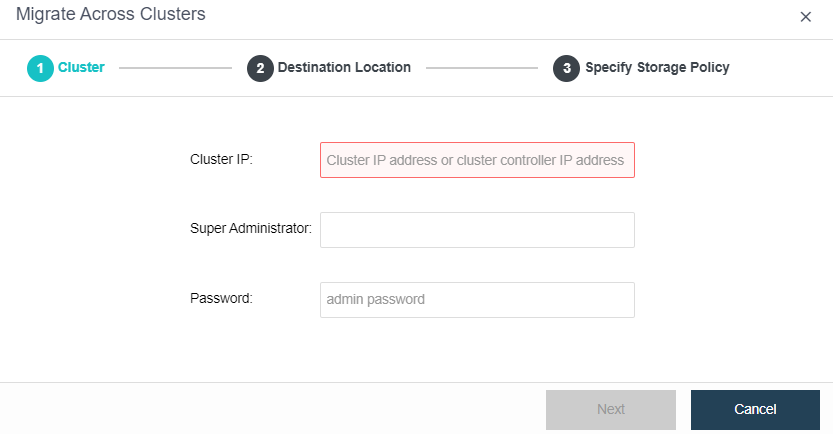Image resolution: width=833 pixels, height=434 pixels.
Task: Click the step 1 circle icon
Action: pos(40,69)
